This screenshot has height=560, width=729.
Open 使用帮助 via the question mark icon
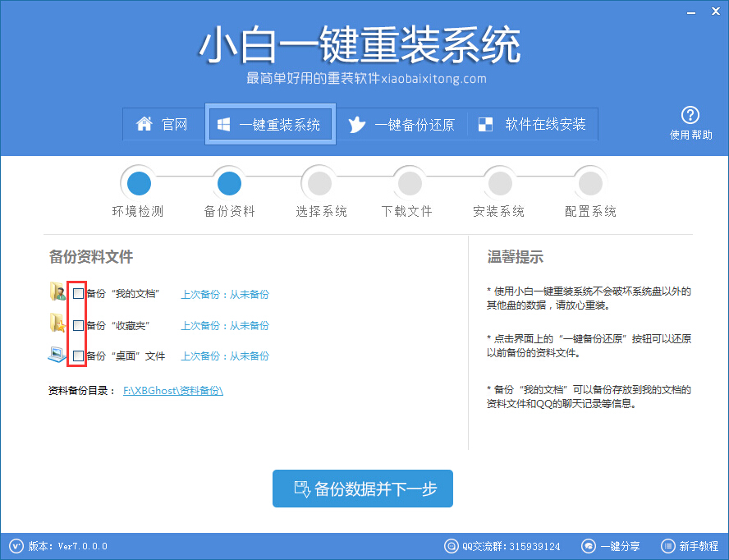pyautogui.click(x=691, y=115)
